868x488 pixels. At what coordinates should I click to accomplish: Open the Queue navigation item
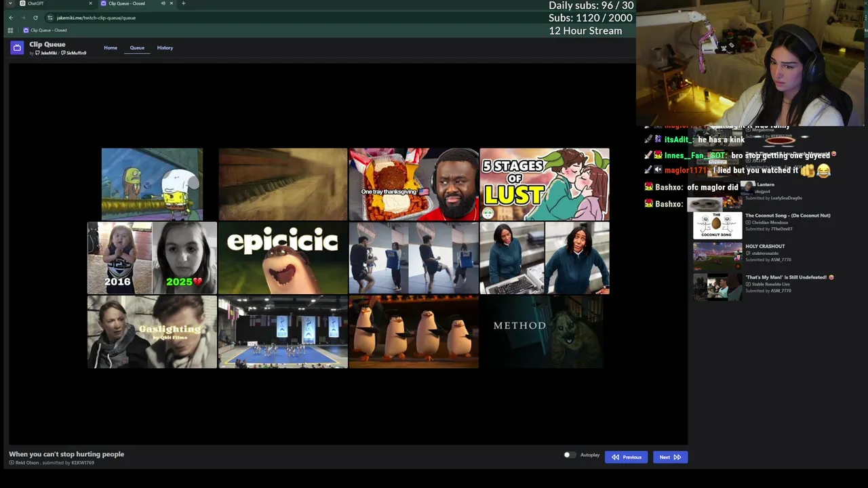point(137,47)
